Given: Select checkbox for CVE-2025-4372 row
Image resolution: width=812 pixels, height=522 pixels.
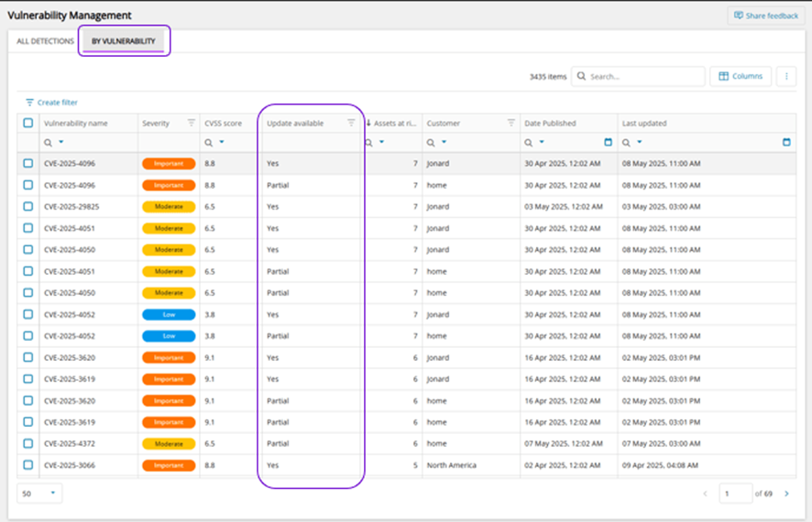Looking at the screenshot, I should tap(28, 443).
